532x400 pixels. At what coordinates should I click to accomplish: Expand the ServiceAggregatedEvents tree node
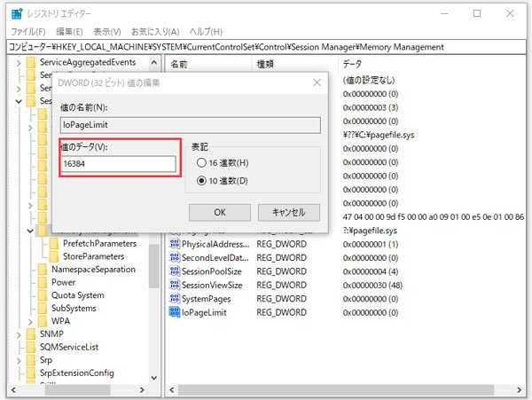(19, 63)
